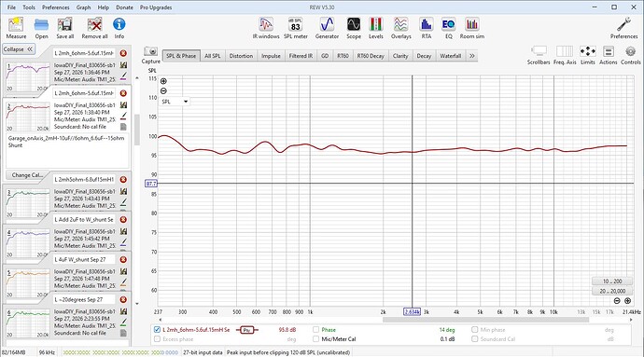The height and width of the screenshot is (357, 644).
Task: Enable the Min phase checkbox
Action: click(x=475, y=330)
